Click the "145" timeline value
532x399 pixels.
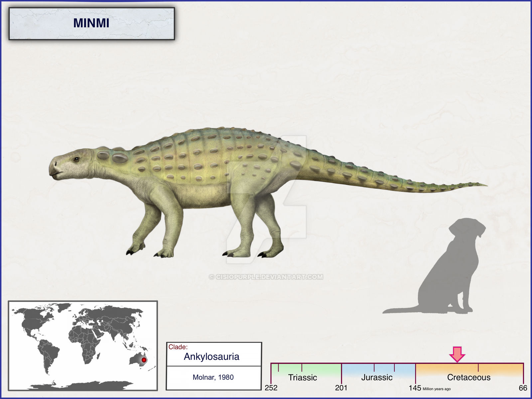tap(415, 388)
